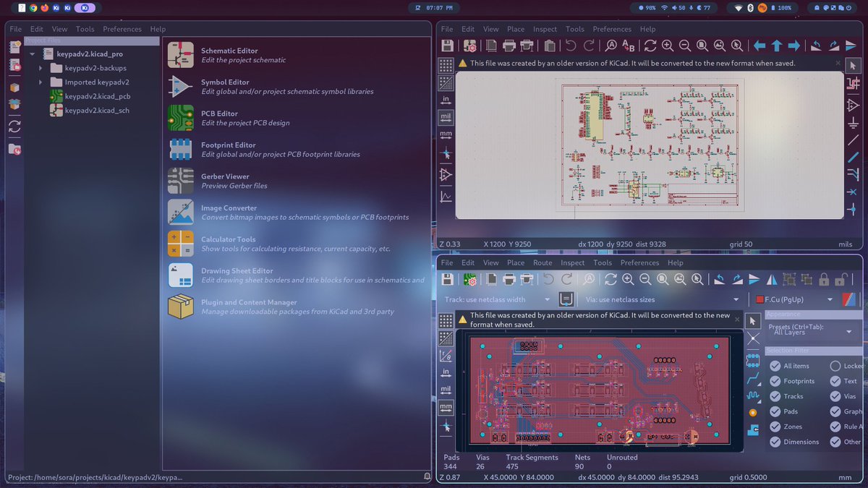The height and width of the screenshot is (488, 868).
Task: Zoom in on the schematic
Action: pos(668,46)
